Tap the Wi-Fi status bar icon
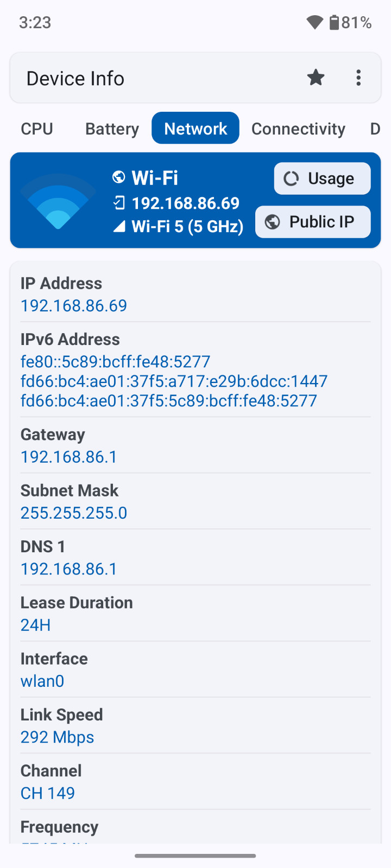391x868 pixels. [x=315, y=22]
